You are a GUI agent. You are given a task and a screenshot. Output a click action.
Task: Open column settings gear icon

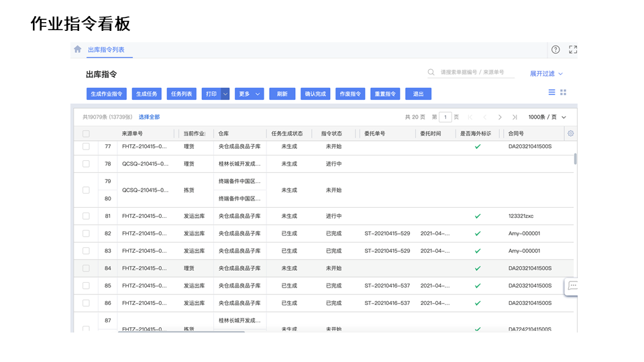point(571,133)
